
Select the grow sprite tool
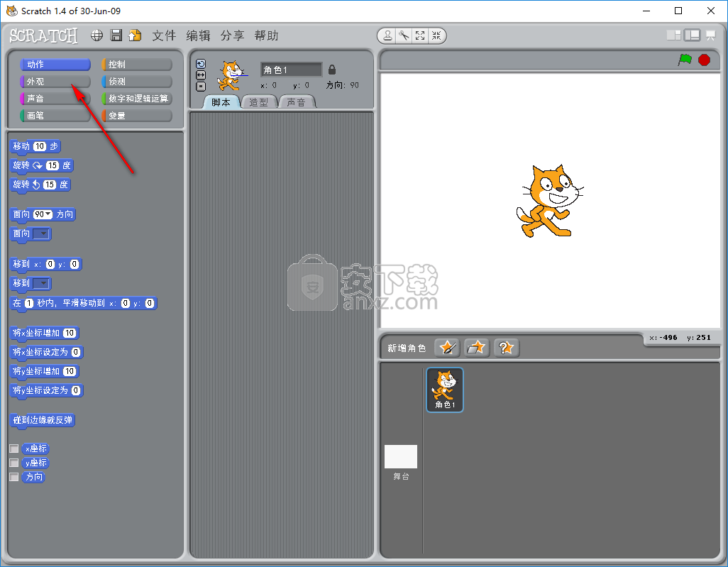pyautogui.click(x=420, y=35)
